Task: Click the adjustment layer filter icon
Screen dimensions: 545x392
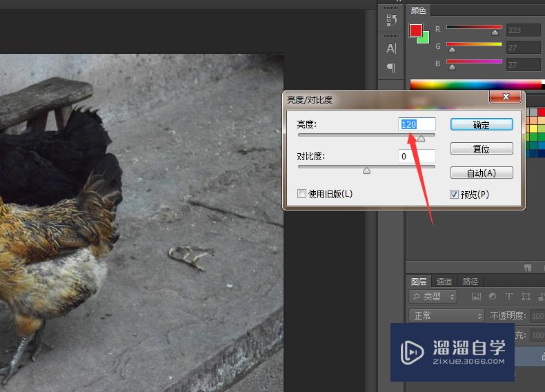Action: tap(492, 296)
